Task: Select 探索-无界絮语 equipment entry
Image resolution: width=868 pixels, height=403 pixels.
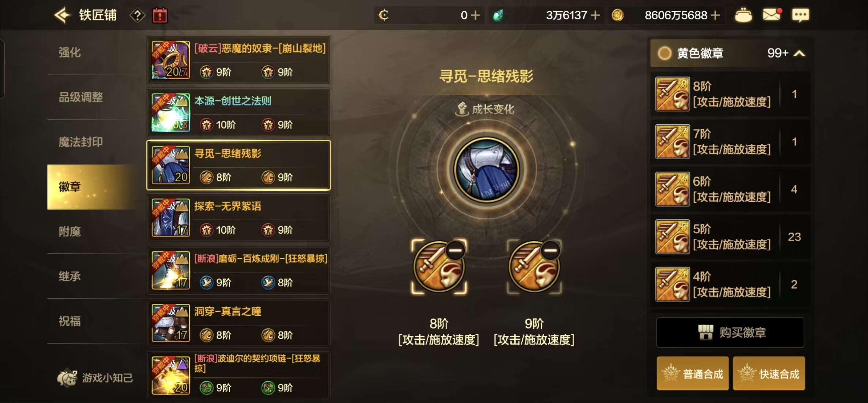Action: pyautogui.click(x=239, y=218)
